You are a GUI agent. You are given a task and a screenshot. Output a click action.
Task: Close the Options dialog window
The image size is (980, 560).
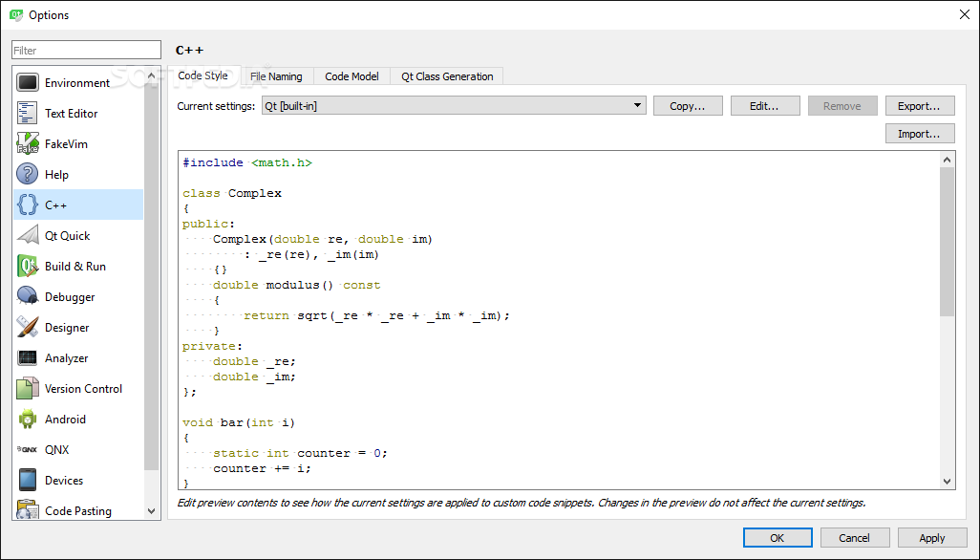[x=965, y=14]
